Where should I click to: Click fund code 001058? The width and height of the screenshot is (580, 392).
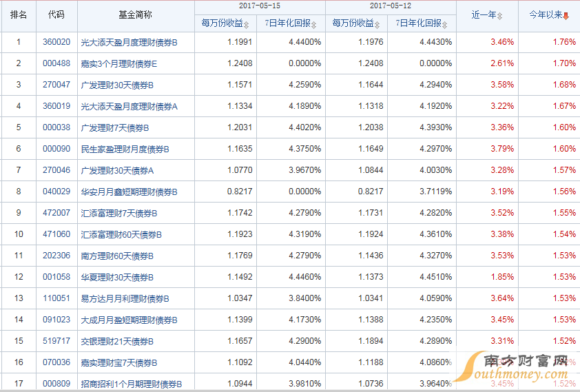[56, 277]
